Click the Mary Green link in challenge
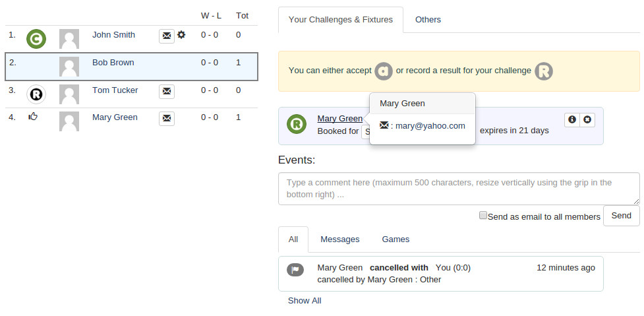The height and width of the screenshot is (316, 644). [x=339, y=119]
